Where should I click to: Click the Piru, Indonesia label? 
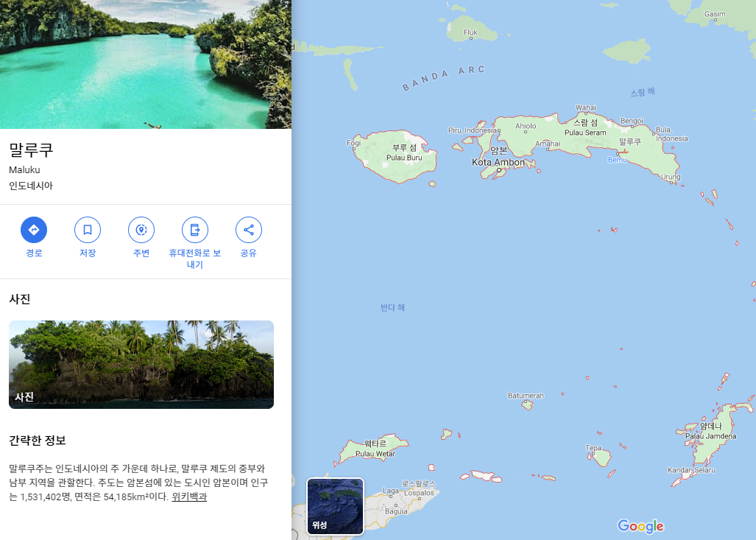pos(472,130)
